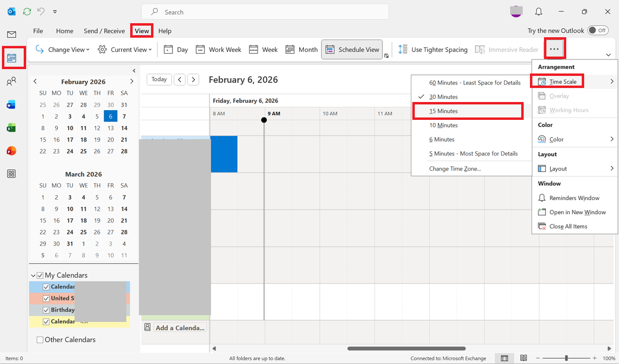Choose 60 Minutes time scale
619x364 pixels.
[x=471, y=83]
